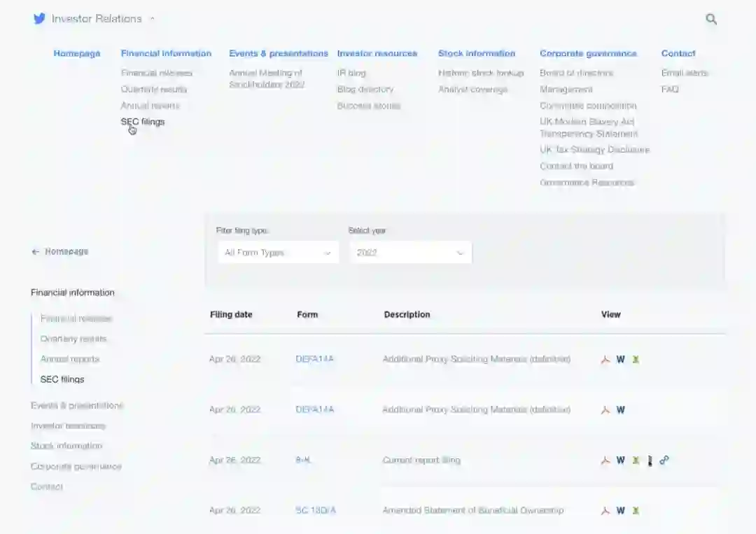Select the Stock information menu heading
756x534 pixels.
pyautogui.click(x=477, y=53)
